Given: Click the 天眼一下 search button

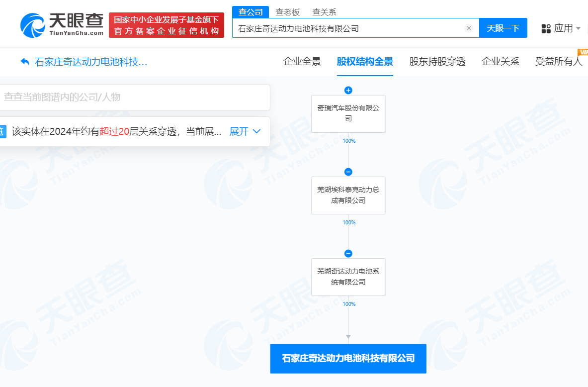Looking at the screenshot, I should (503, 28).
